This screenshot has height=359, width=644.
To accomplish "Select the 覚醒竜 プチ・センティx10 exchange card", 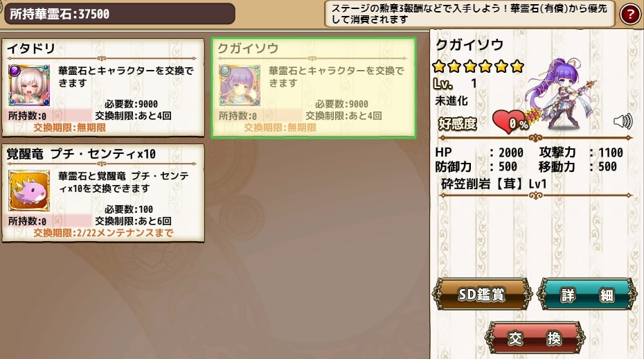I will pos(103,193).
